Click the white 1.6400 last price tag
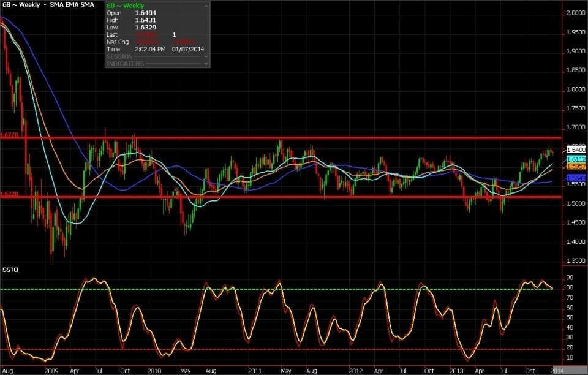The image size is (588, 375). [x=576, y=150]
